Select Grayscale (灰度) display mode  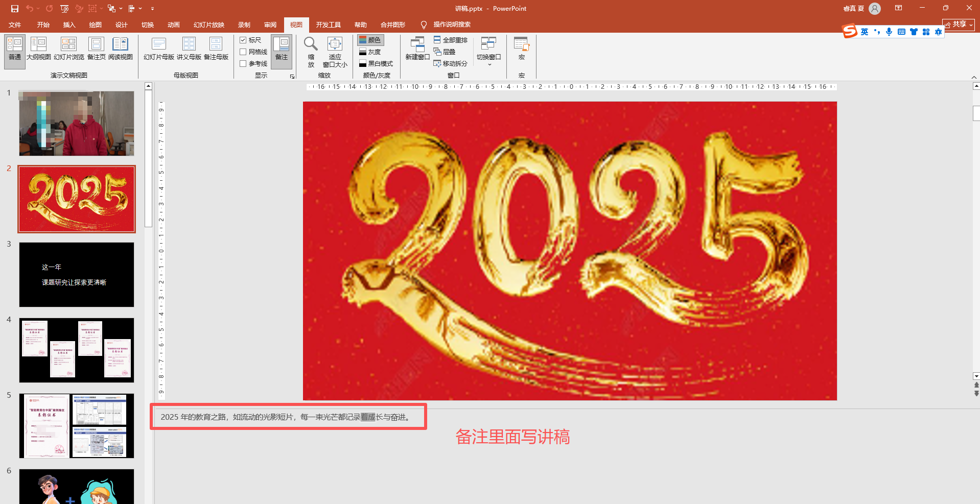[x=370, y=52]
